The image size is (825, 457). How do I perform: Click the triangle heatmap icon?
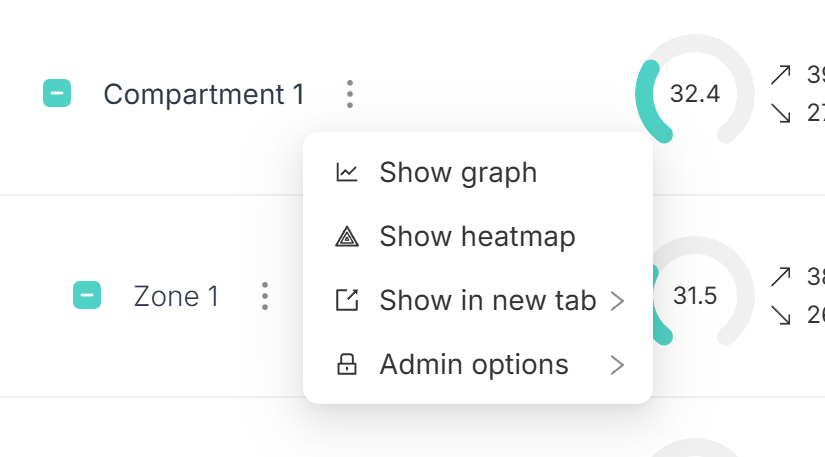[347, 237]
